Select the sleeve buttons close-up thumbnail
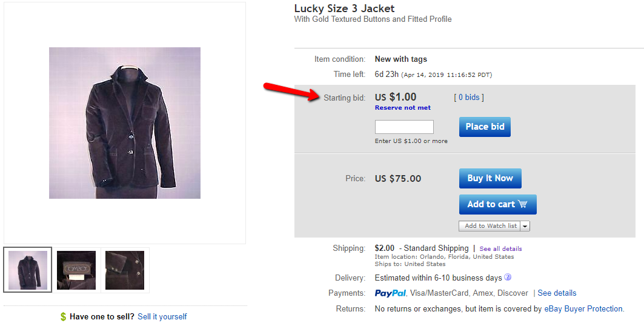 click(x=125, y=270)
